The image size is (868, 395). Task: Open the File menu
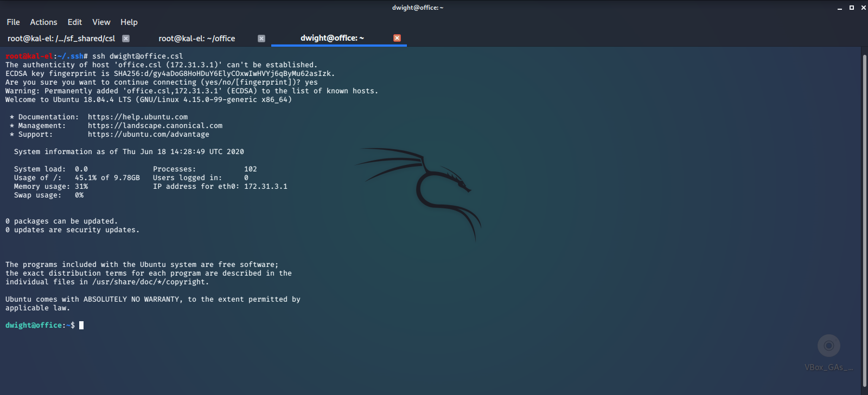pyautogui.click(x=13, y=22)
